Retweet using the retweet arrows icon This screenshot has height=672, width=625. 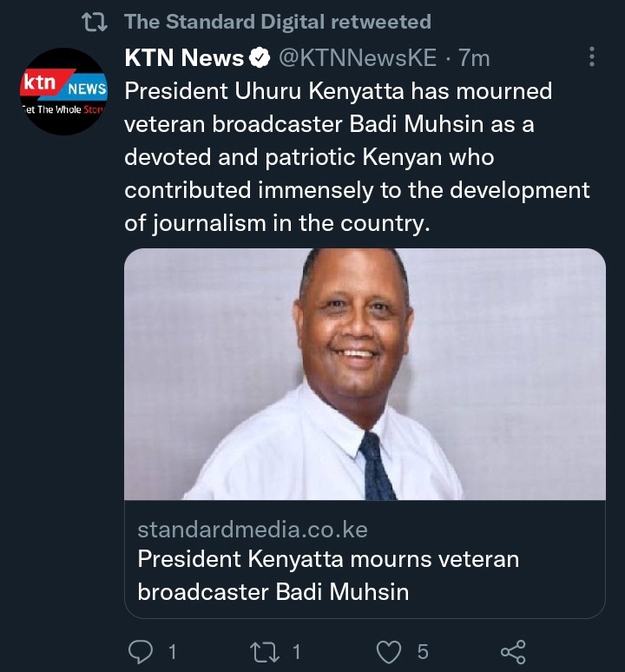tap(264, 652)
